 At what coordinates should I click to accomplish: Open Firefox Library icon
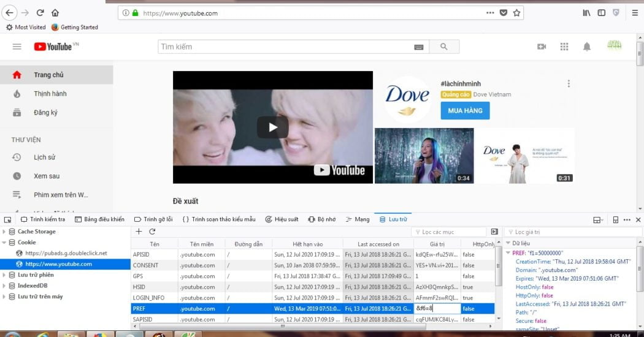click(586, 13)
